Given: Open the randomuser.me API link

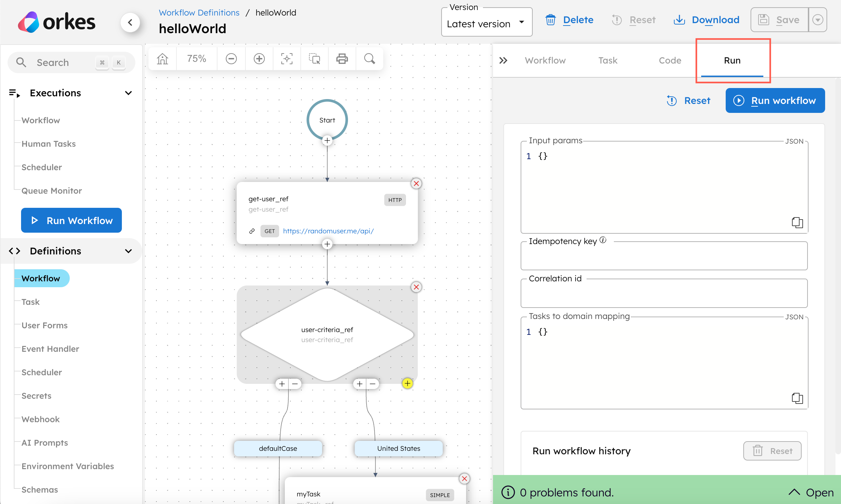Looking at the screenshot, I should point(328,231).
